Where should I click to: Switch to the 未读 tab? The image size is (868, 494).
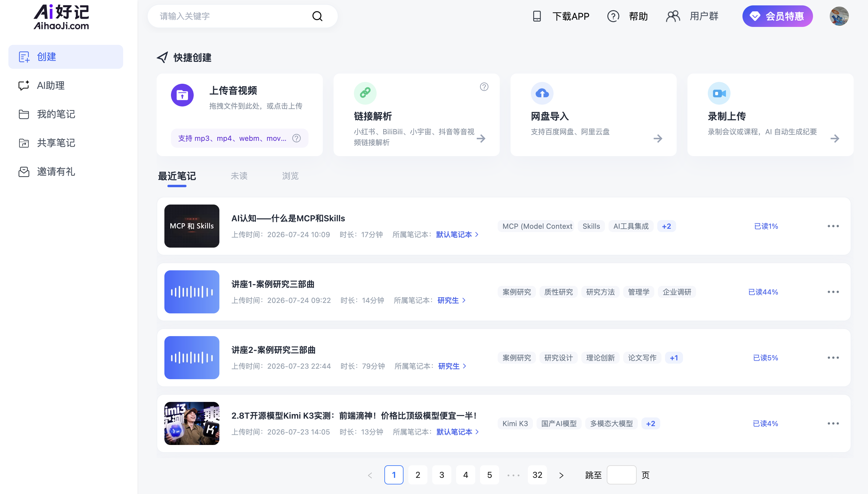coord(239,176)
